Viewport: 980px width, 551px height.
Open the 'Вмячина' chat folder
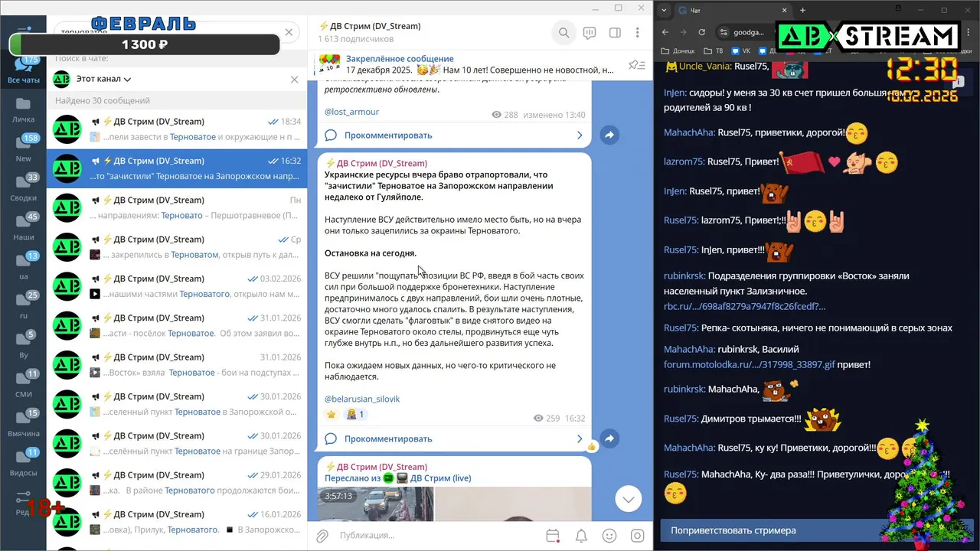click(24, 423)
